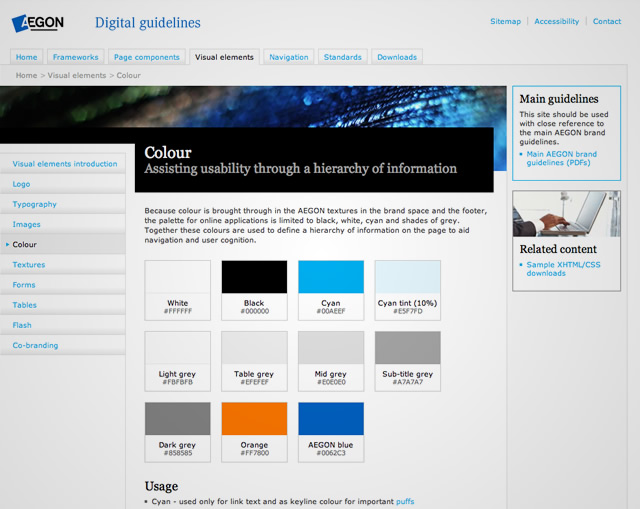Image resolution: width=640 pixels, height=509 pixels.
Task: Click the Cyan #00AEEF colour swatch
Action: (x=331, y=290)
